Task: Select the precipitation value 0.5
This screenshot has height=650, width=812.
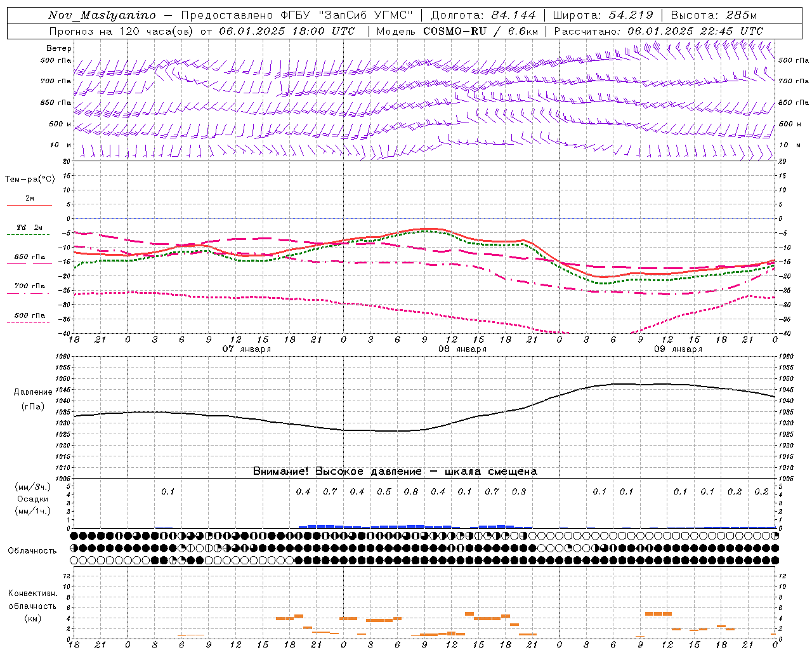Action: click(384, 492)
